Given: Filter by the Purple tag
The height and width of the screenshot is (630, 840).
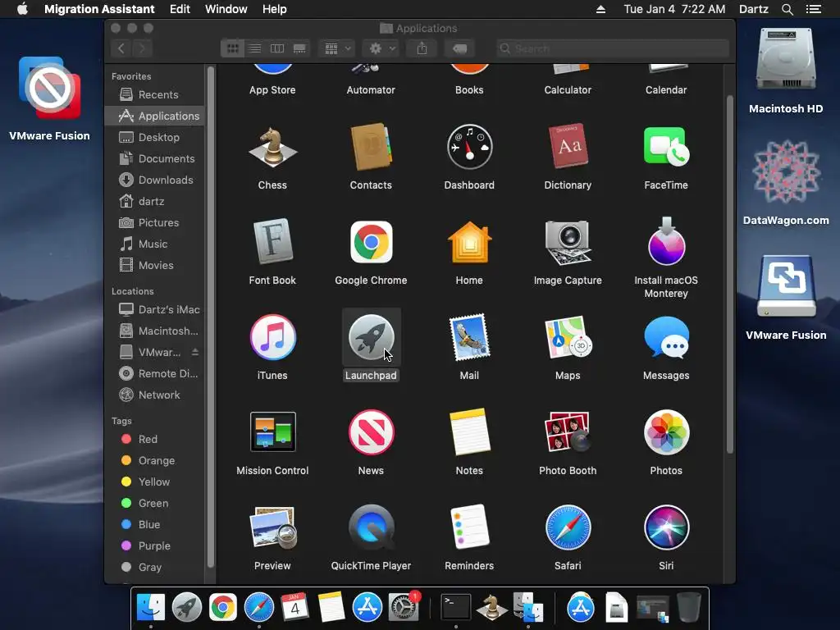Looking at the screenshot, I should pos(154,546).
